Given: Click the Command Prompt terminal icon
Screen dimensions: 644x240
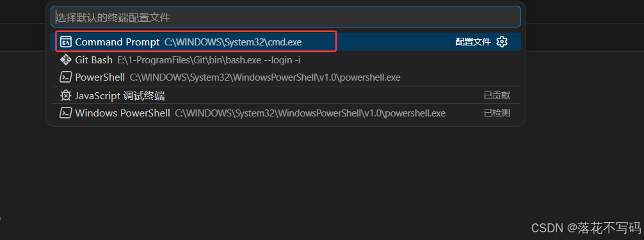Looking at the screenshot, I should (x=66, y=42).
